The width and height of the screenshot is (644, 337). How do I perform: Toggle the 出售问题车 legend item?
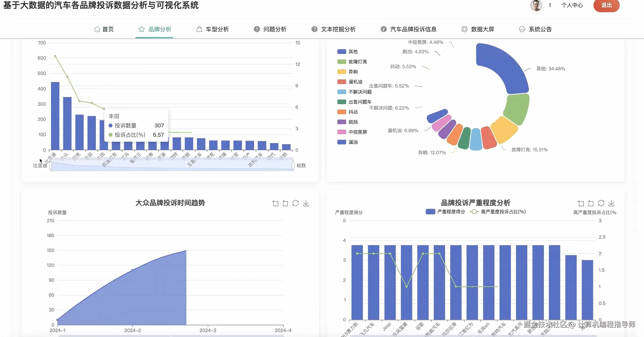pyautogui.click(x=355, y=102)
